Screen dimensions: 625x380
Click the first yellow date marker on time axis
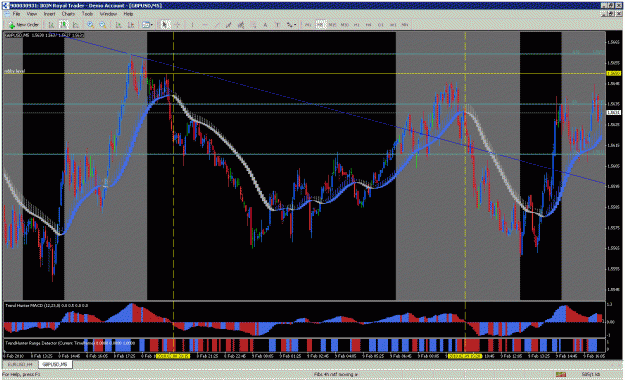[x=173, y=356]
